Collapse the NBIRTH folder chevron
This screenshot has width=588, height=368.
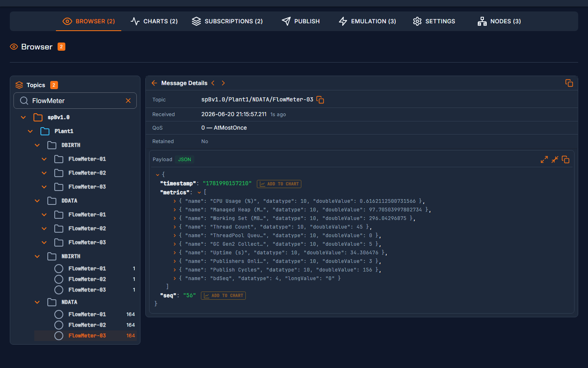coord(37,256)
